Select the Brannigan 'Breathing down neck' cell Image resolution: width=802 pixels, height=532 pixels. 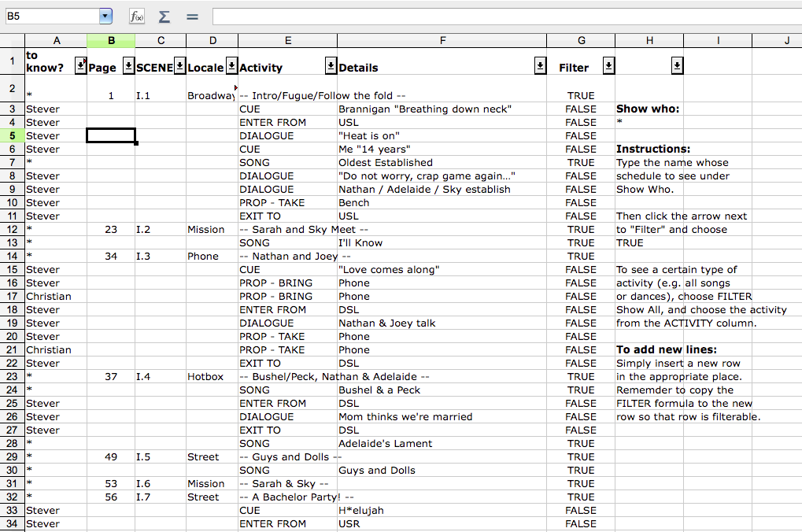pos(442,109)
